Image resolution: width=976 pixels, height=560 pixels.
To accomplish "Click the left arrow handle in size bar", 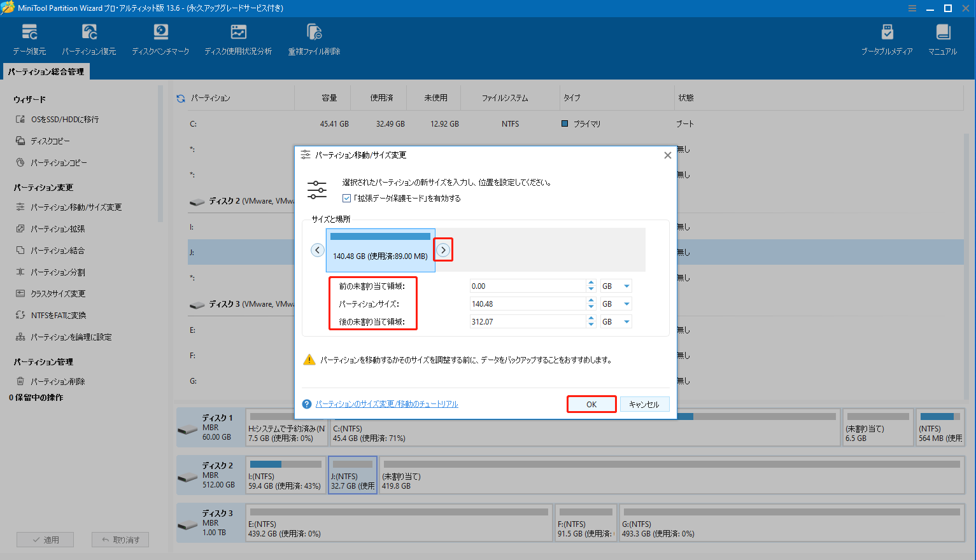I will [318, 250].
